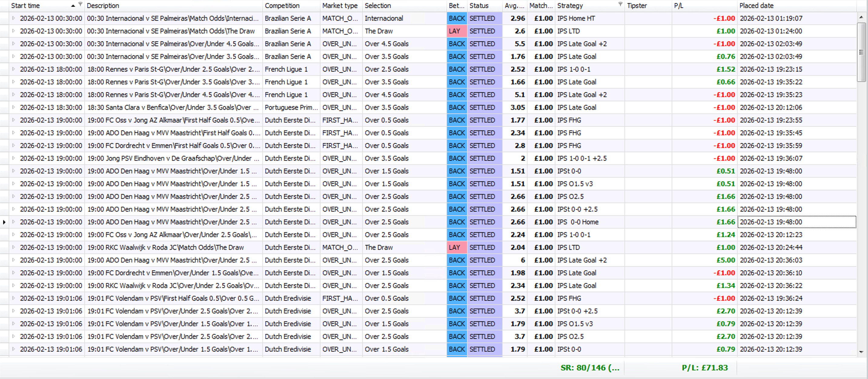Click current-row indicator arrow beside IPS 0-0 Home row
868x379 pixels.
coord(4,222)
